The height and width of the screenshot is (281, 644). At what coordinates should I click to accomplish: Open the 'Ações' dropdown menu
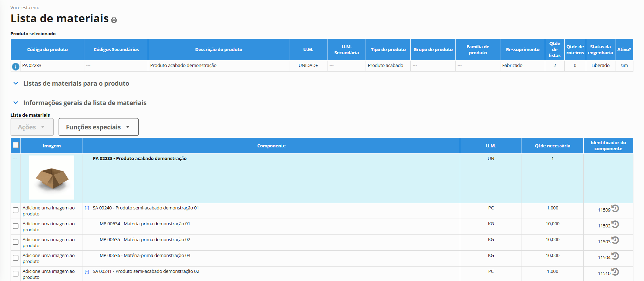click(32, 127)
